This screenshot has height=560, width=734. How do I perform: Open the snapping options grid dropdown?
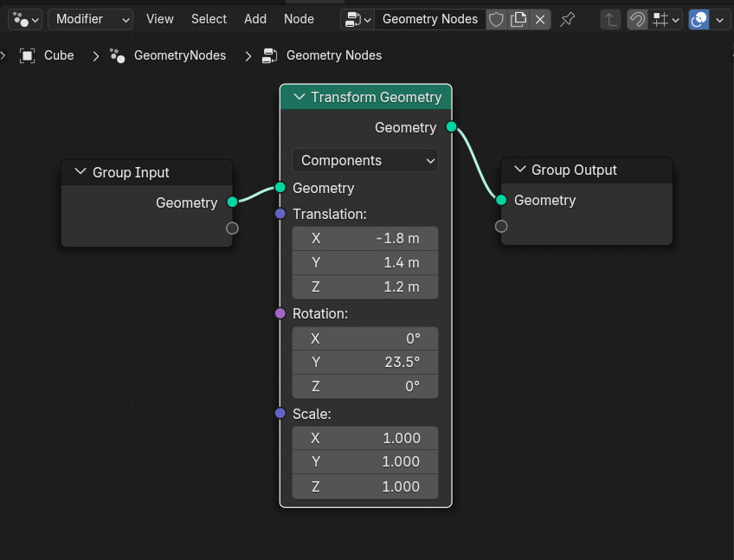666,20
